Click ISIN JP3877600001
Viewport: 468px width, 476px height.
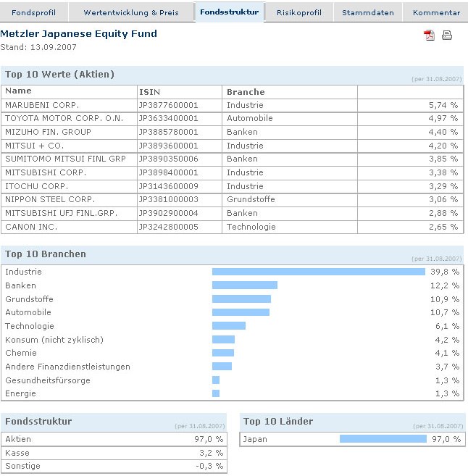(169, 105)
